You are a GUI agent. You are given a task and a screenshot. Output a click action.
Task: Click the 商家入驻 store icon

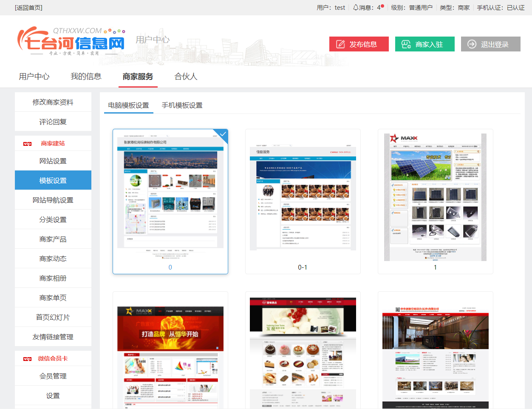(x=406, y=44)
